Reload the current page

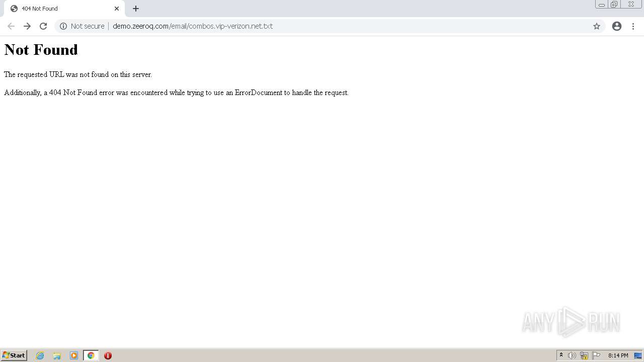[x=43, y=26]
